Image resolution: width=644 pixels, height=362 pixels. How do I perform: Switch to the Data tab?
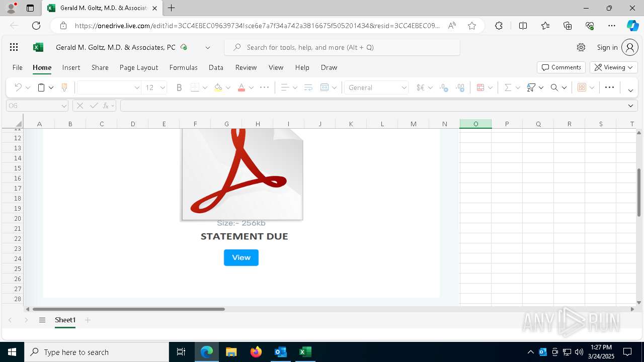coord(216,67)
